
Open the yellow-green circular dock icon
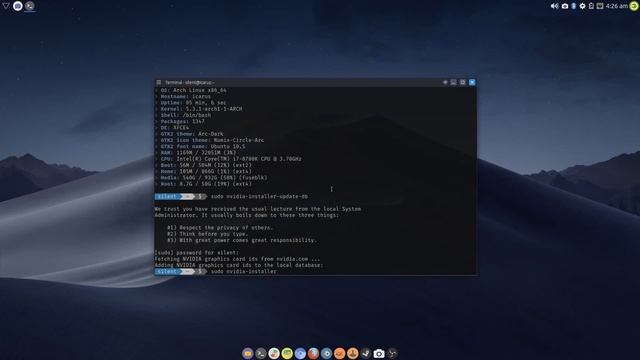pos(287,353)
